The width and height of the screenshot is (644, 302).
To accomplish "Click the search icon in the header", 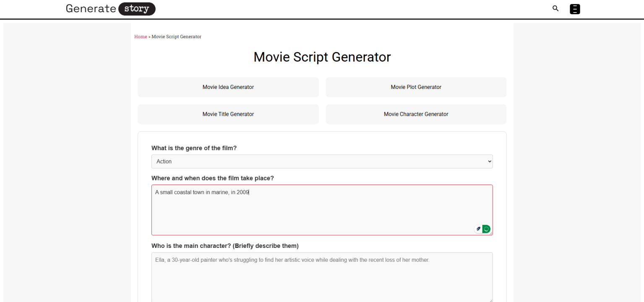I will tap(555, 8).
